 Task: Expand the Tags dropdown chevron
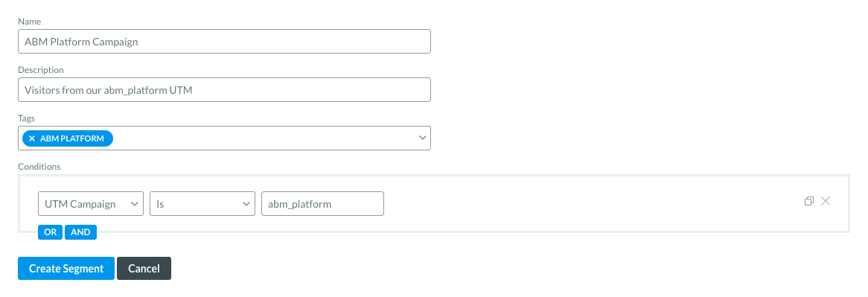(x=422, y=138)
